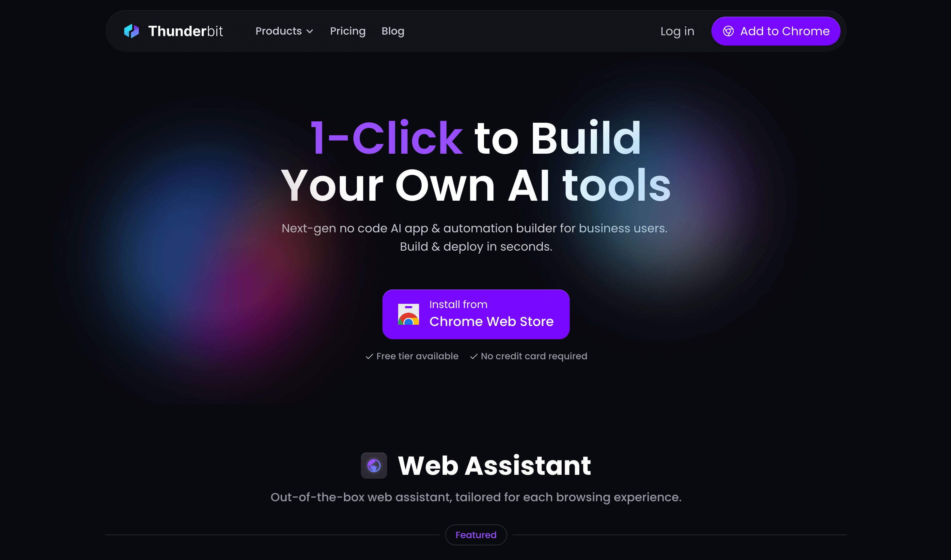Click the Web Assistant section icon
This screenshot has width=951, height=560.
(373, 465)
